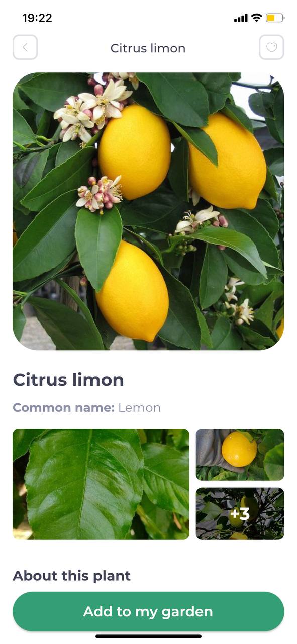Tap the "Lemon" common name value
This screenshot has height=644, width=297.
click(x=140, y=408)
